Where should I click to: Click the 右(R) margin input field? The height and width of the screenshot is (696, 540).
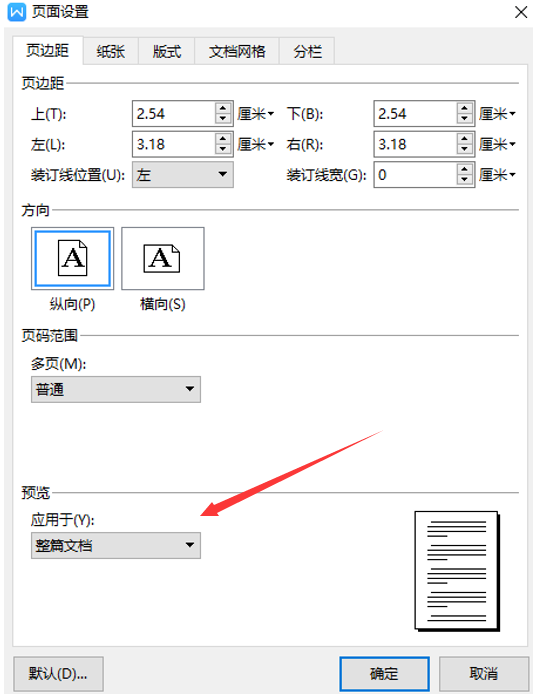point(415,144)
